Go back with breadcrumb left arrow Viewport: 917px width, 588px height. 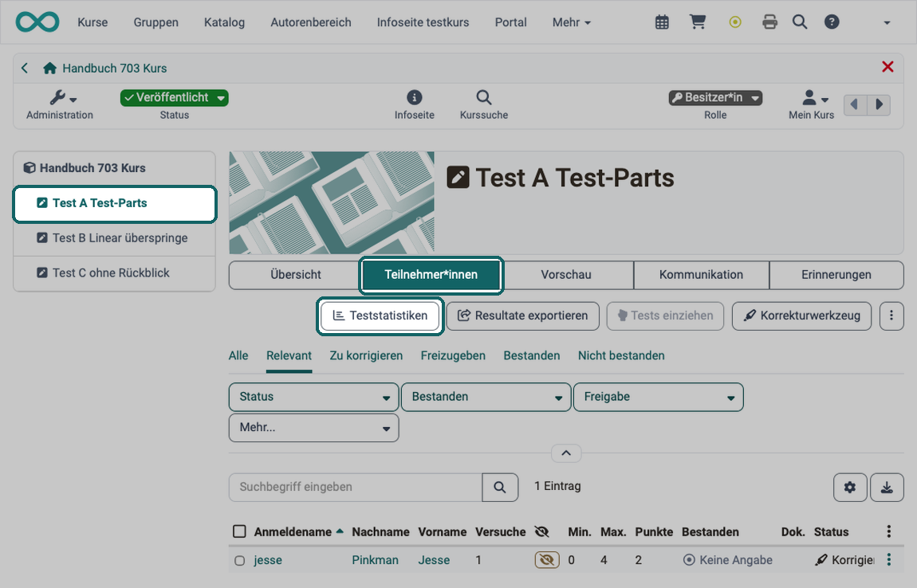(x=25, y=68)
